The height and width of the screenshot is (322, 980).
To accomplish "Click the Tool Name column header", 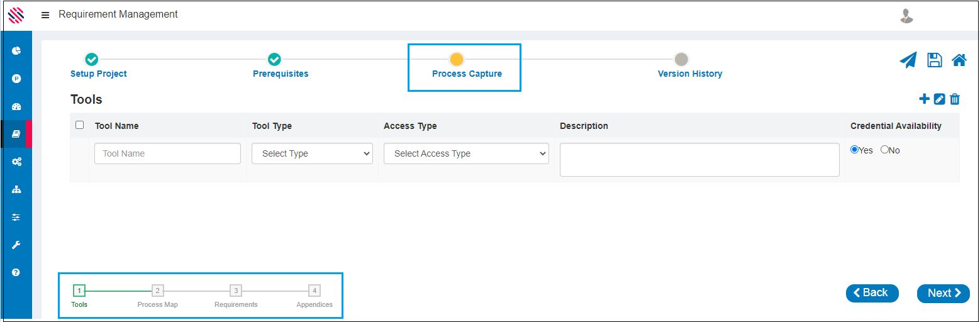I will click(116, 126).
